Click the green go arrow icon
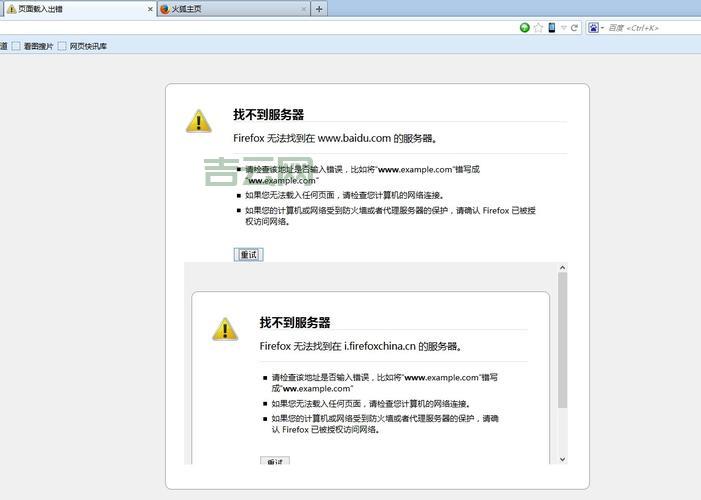 (525, 28)
